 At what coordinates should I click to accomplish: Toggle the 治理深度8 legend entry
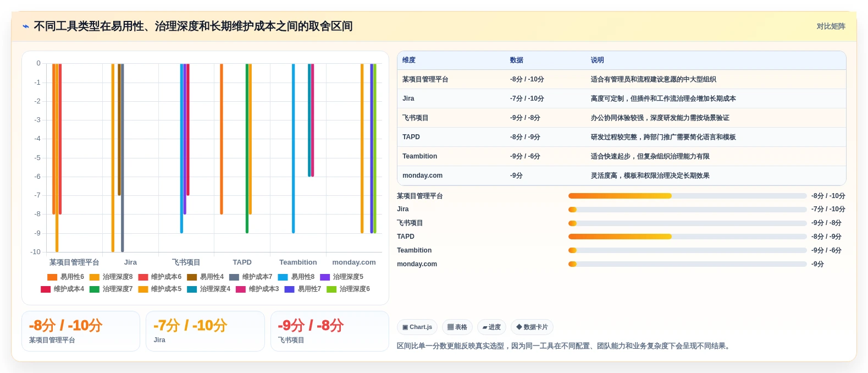pyautogui.click(x=111, y=277)
